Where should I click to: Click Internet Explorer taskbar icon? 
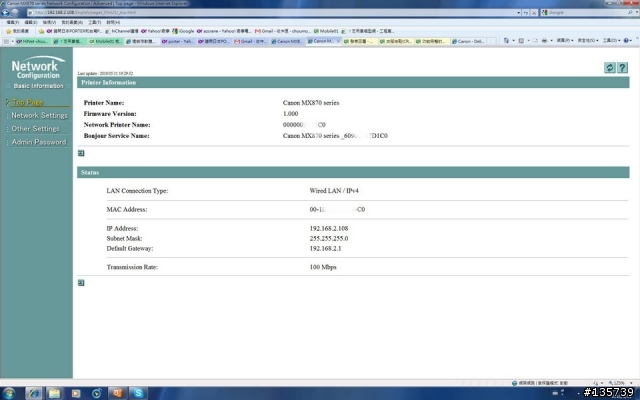point(34,393)
